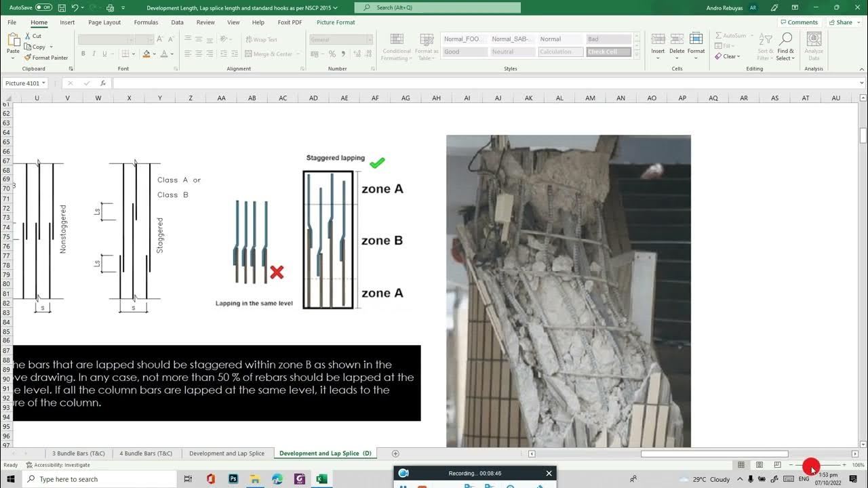Click the Quick Print icon in title bar
The height and width of the screenshot is (488, 868).
tap(110, 7)
